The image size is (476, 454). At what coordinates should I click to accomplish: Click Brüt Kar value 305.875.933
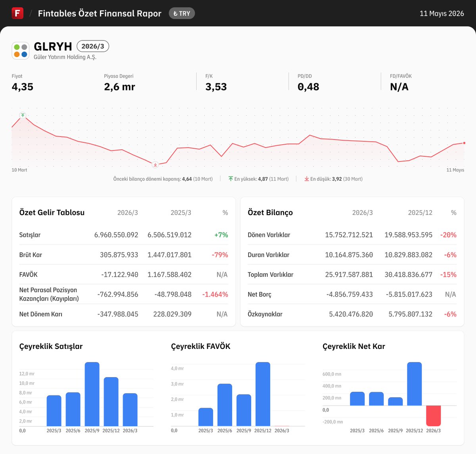click(x=119, y=255)
